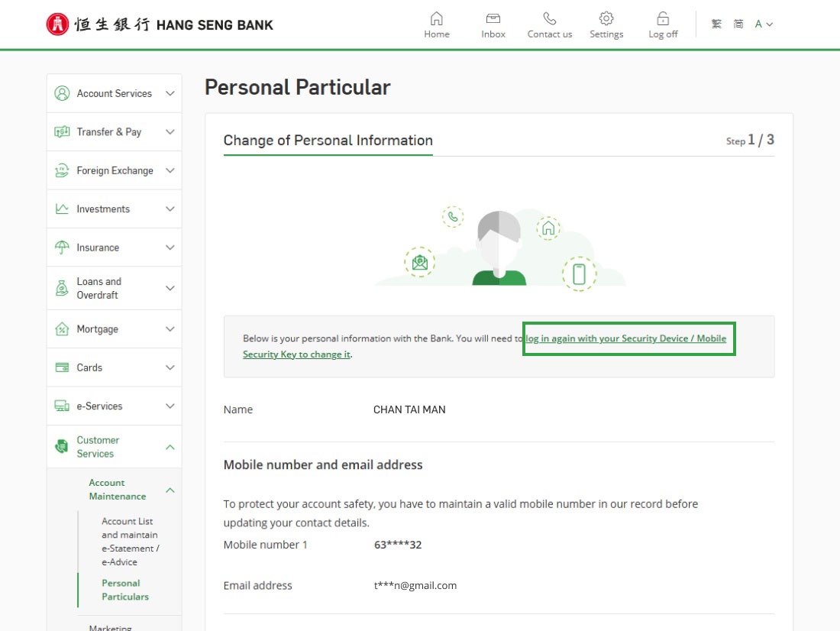Image resolution: width=840 pixels, height=631 pixels.
Task: Open Settings gear icon
Action: point(606,19)
